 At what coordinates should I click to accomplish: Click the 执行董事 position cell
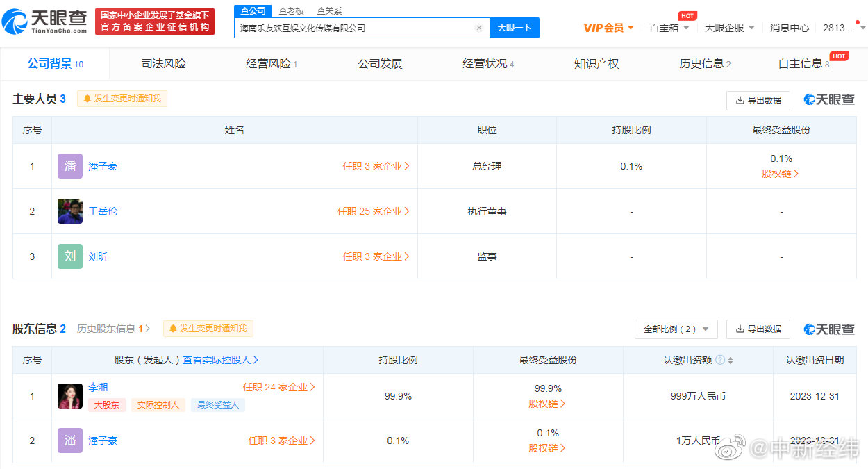click(487, 211)
